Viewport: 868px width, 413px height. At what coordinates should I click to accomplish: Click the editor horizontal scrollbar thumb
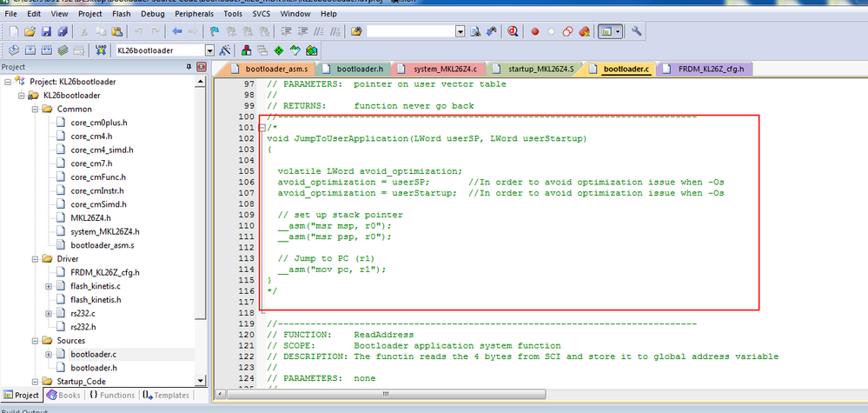386,395
